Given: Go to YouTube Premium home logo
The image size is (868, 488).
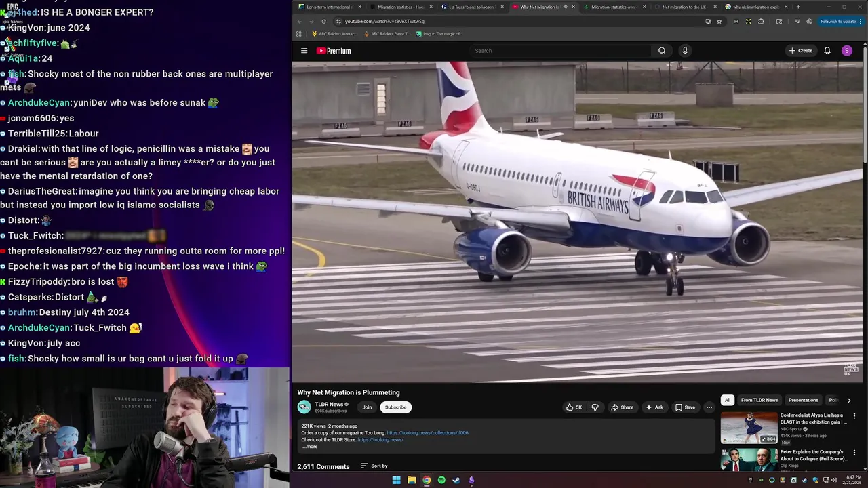Looking at the screenshot, I should point(334,51).
